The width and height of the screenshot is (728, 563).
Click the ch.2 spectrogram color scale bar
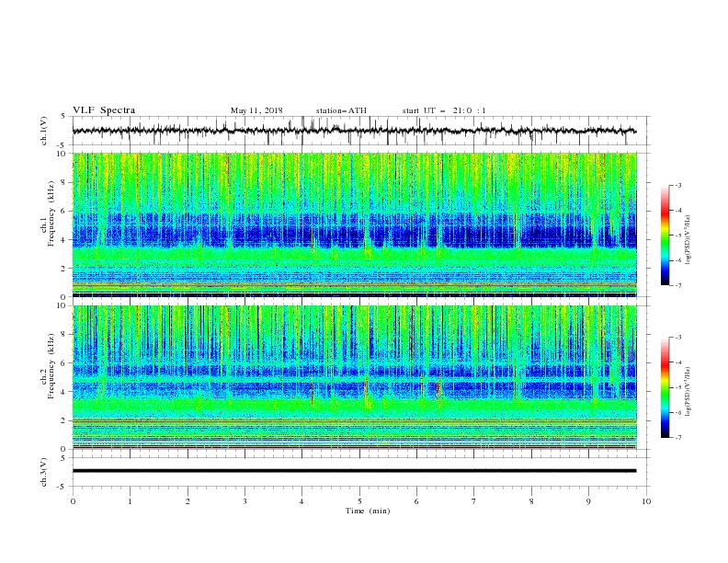coord(665,387)
